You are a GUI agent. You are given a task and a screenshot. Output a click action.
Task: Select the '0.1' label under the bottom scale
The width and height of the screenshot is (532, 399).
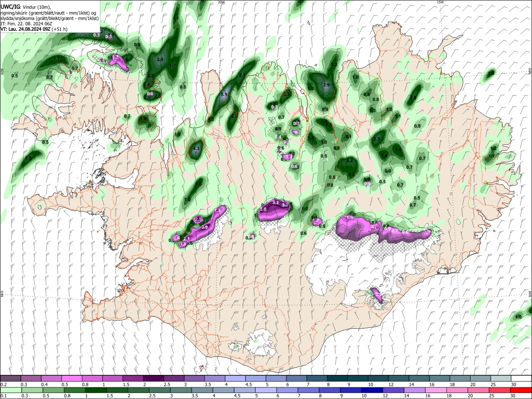pyautogui.click(x=3, y=396)
